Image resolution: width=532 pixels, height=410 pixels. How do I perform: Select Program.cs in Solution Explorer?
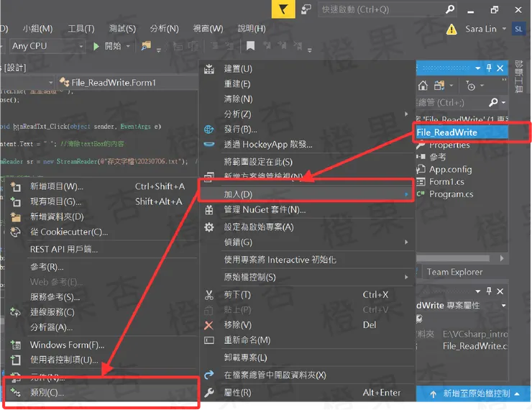coord(451,194)
